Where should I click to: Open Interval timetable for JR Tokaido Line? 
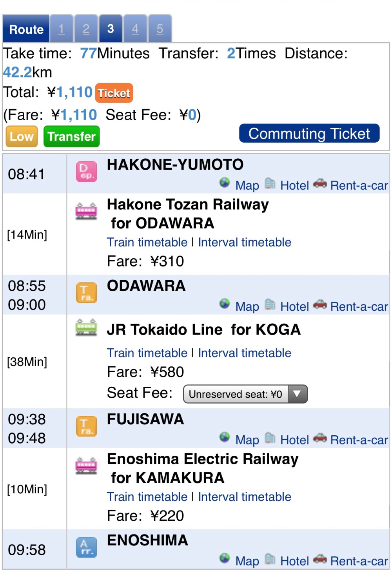245,353
